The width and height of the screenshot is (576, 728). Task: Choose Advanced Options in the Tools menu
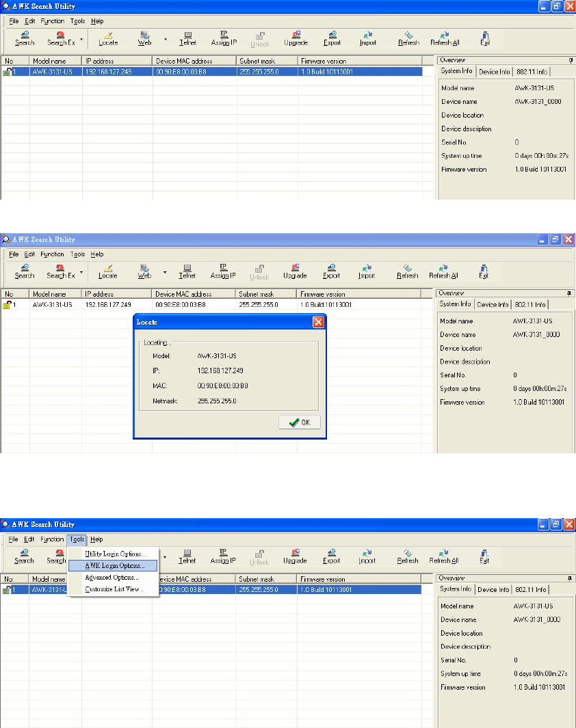tap(112, 577)
